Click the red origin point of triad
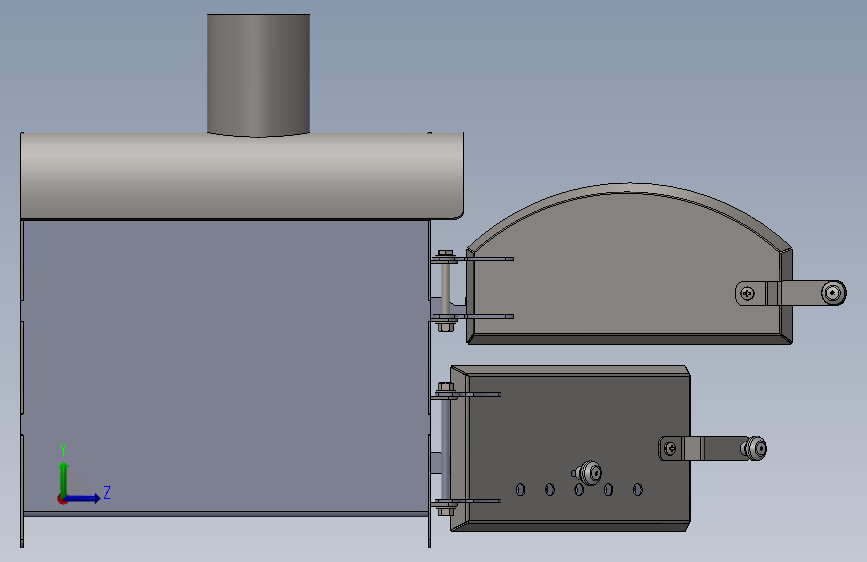Image resolution: width=867 pixels, height=562 pixels. [62, 499]
